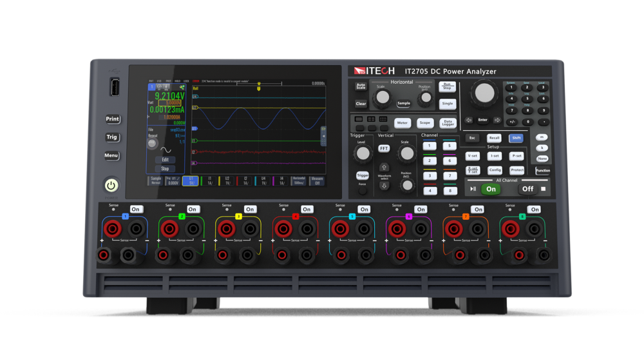
Task: Hit the Waveform select down arrow
Action: [384, 186]
